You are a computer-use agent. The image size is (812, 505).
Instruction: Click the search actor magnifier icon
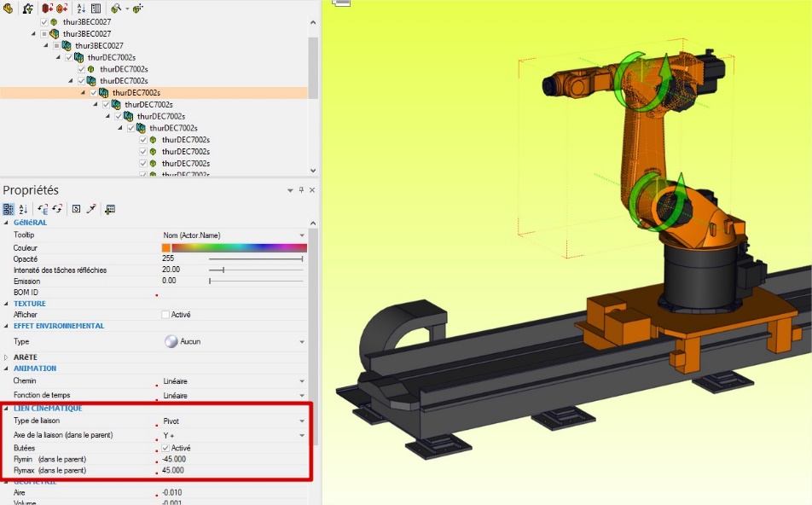(x=116, y=9)
